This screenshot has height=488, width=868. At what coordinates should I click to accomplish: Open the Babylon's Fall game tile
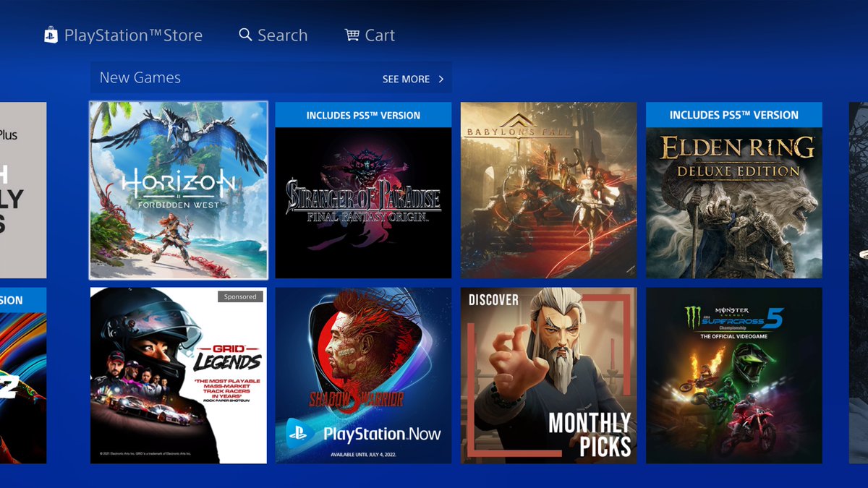click(x=549, y=190)
